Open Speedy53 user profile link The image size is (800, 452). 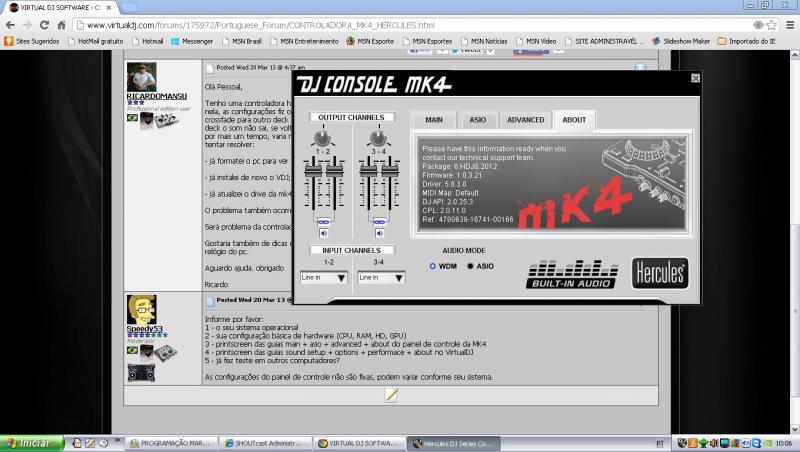144,329
